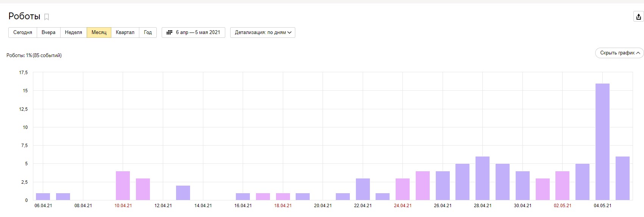Expand Детализация: по дням dropdown

coord(263,33)
